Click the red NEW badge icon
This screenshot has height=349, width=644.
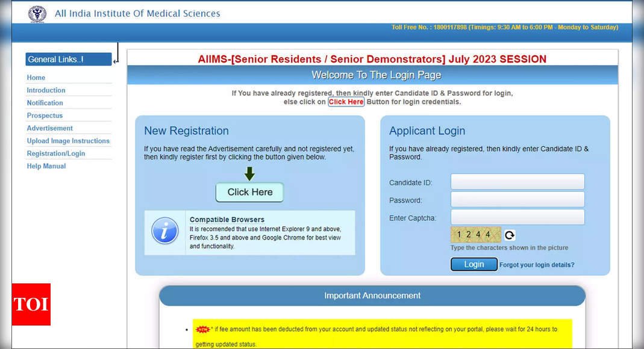point(202,329)
